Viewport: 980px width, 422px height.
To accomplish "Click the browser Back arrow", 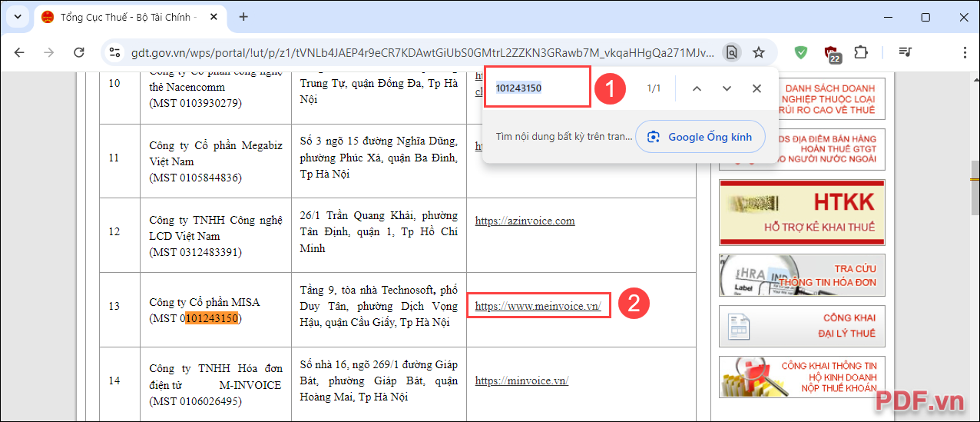I will pyautogui.click(x=19, y=52).
